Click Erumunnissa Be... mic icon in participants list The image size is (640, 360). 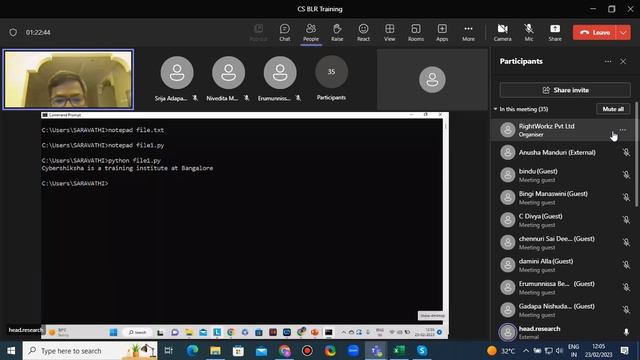pyautogui.click(x=626, y=287)
